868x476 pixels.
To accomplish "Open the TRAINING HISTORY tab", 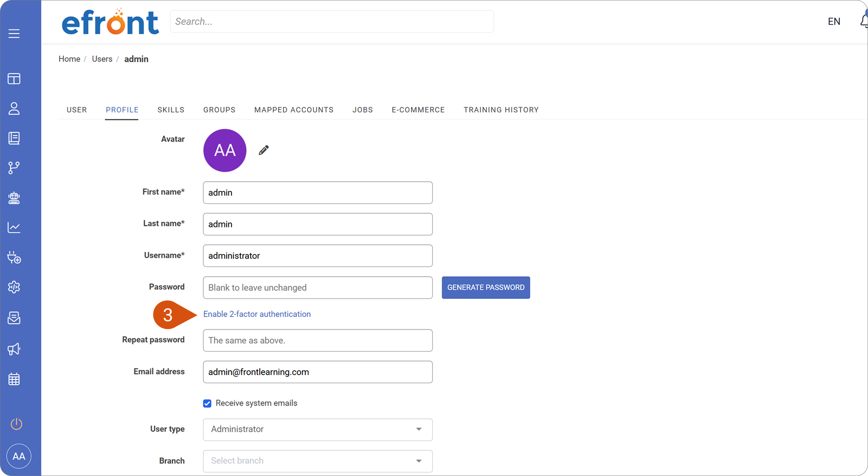I will 501,110.
